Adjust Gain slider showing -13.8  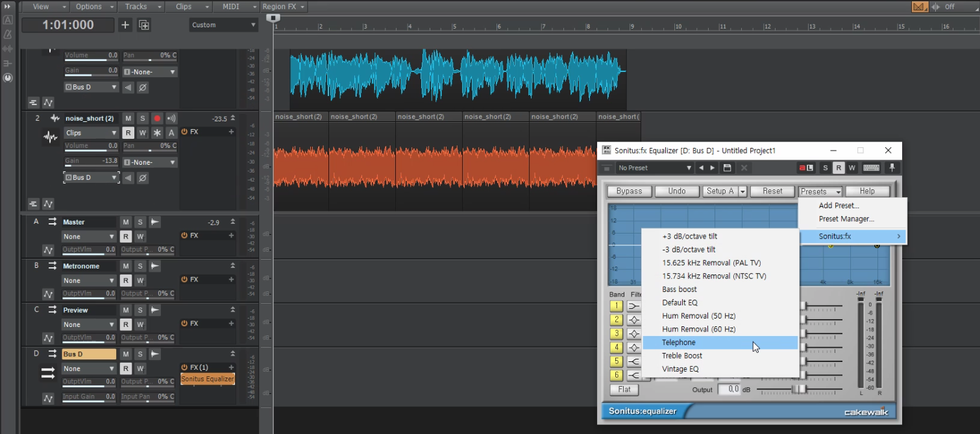tap(91, 162)
